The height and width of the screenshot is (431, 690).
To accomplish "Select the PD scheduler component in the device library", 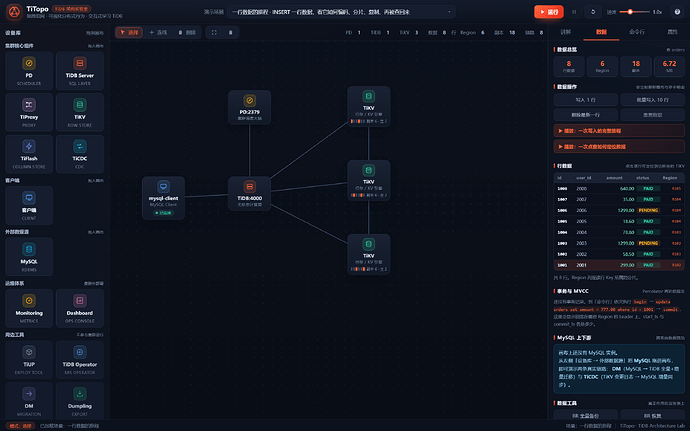I will coord(29,70).
